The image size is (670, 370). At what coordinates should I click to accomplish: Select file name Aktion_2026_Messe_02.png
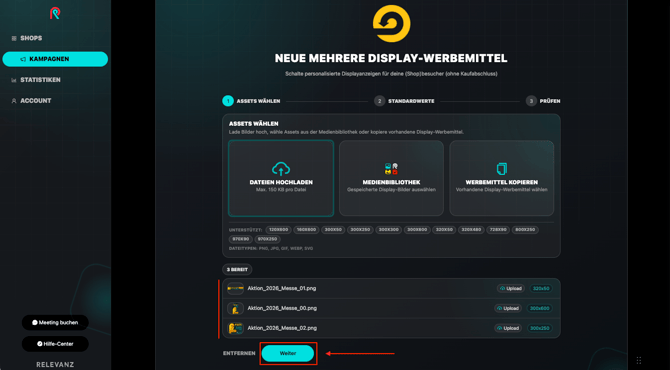point(282,328)
